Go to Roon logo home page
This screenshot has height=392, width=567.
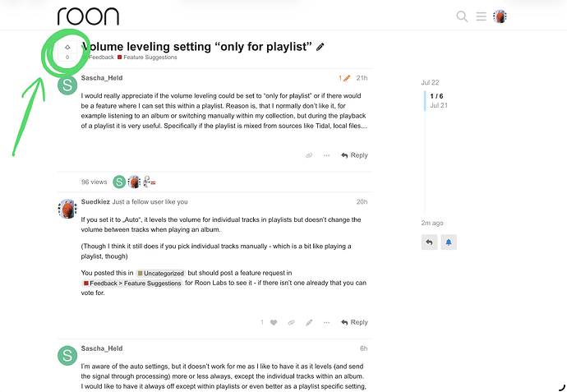click(x=88, y=16)
